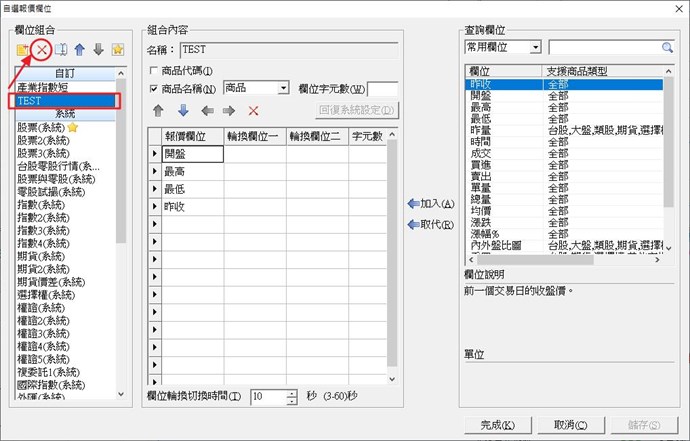This screenshot has width=690, height=441.
Task: Select 期貨(系統) in group list
Action: point(65,256)
